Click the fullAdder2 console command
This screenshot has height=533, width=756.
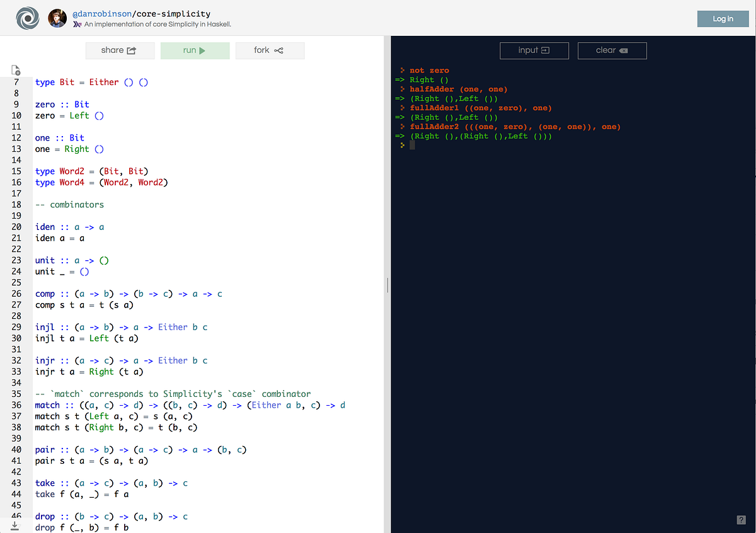[x=515, y=127]
